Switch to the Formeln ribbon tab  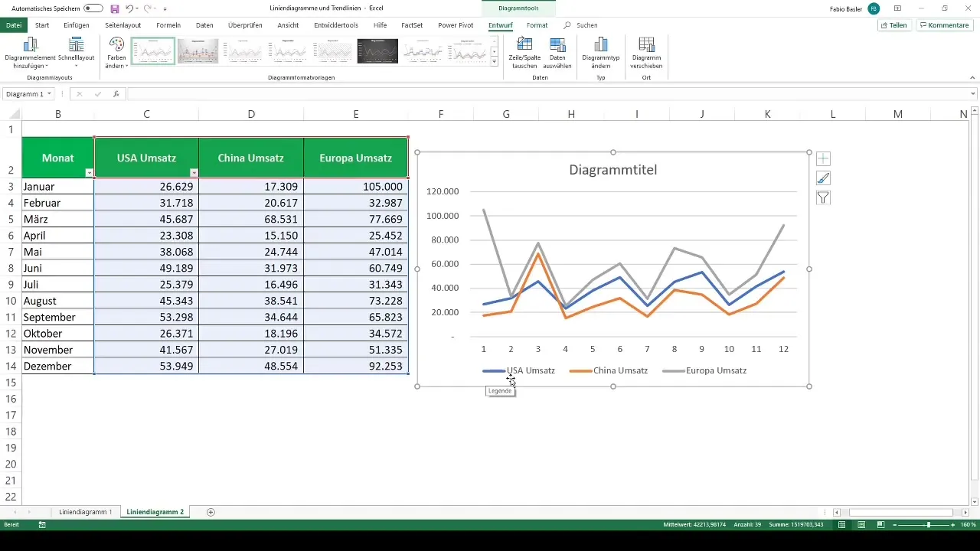[168, 25]
